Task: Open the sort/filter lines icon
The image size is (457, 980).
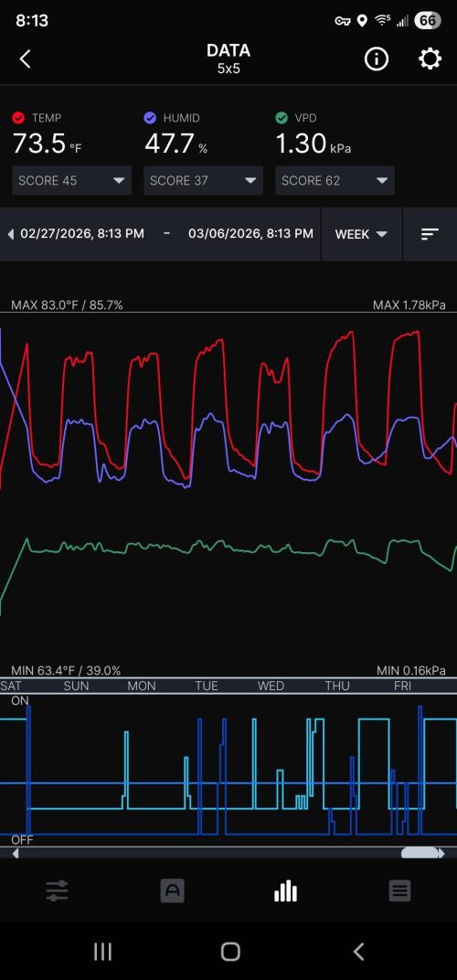Action: tap(430, 234)
